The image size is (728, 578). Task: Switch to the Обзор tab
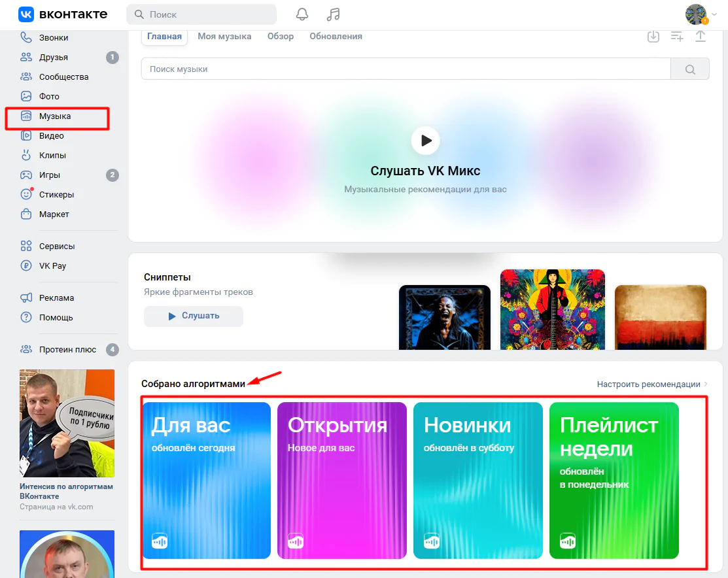[281, 36]
